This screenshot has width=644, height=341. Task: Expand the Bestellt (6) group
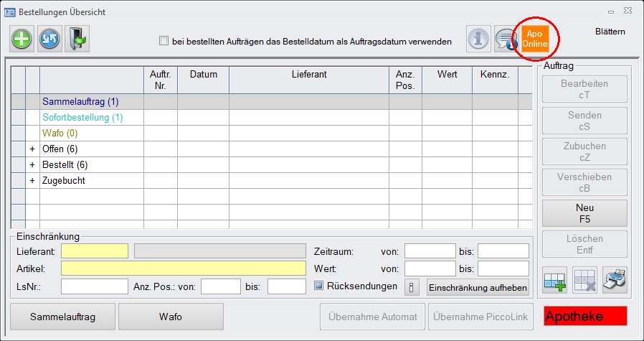[x=32, y=165]
